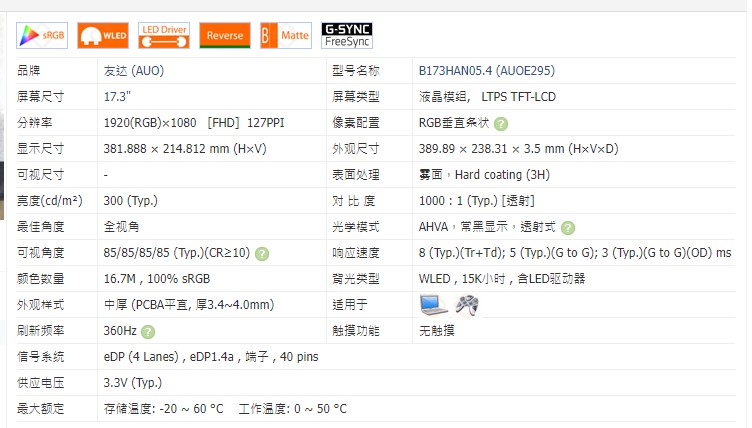Open the B173HAN05.4 (AUOE295) model link
This screenshot has width=752, height=428.
pyautogui.click(x=486, y=71)
